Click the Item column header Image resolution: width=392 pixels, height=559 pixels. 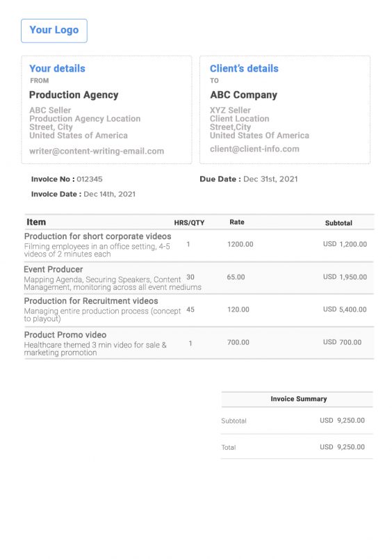coord(36,222)
